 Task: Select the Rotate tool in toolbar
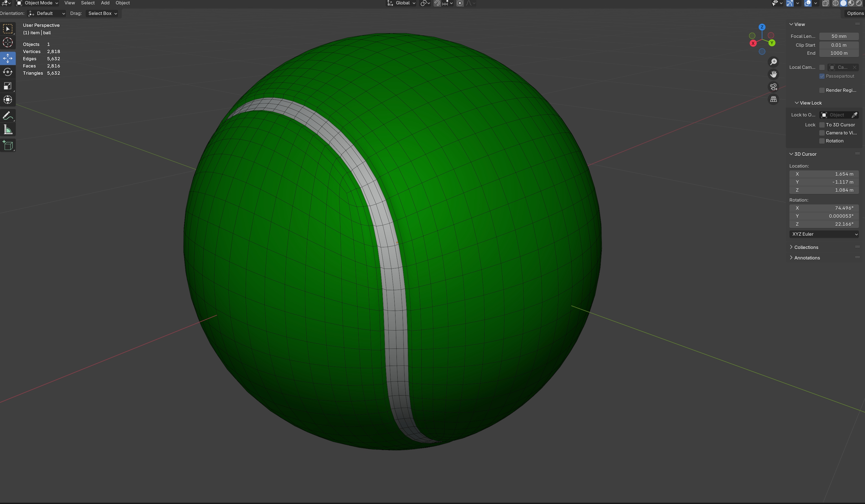[x=7, y=72]
